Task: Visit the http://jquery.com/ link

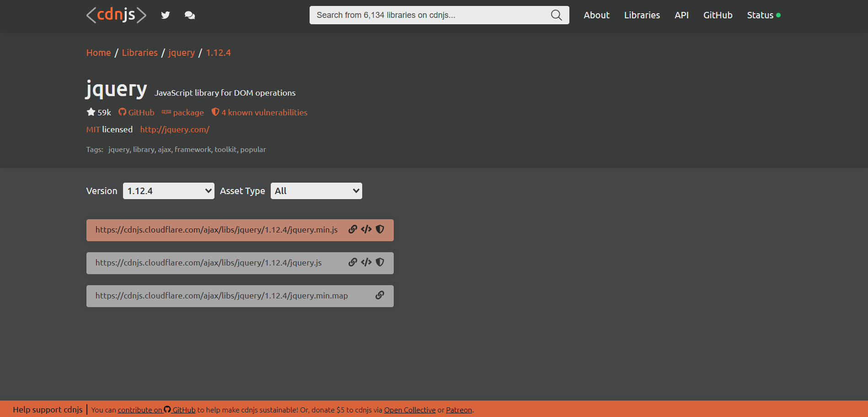Action: (175, 130)
